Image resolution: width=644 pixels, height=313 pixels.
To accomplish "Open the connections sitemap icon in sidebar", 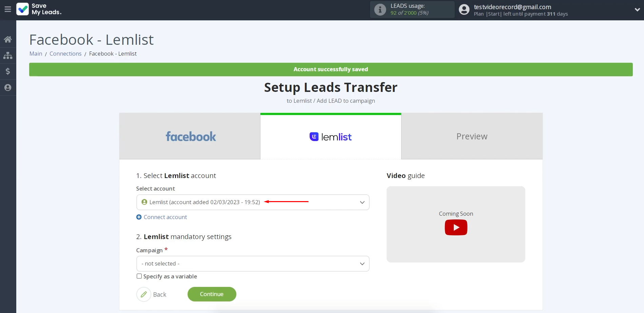I will point(8,55).
